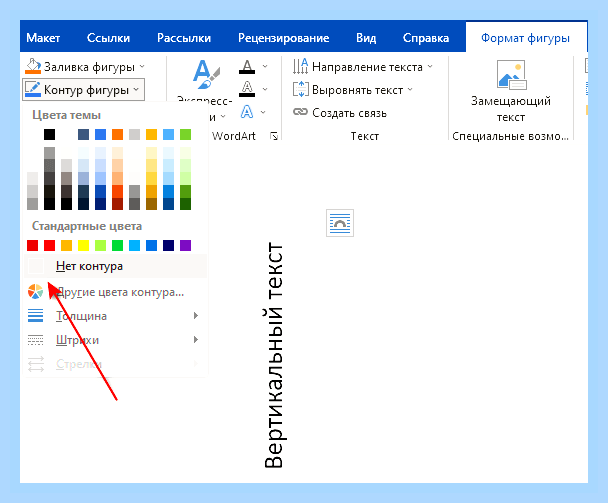Screen dimensions: 608x503
Task: Open the WordArt Express Styles icon
Action: pyautogui.click(x=206, y=74)
